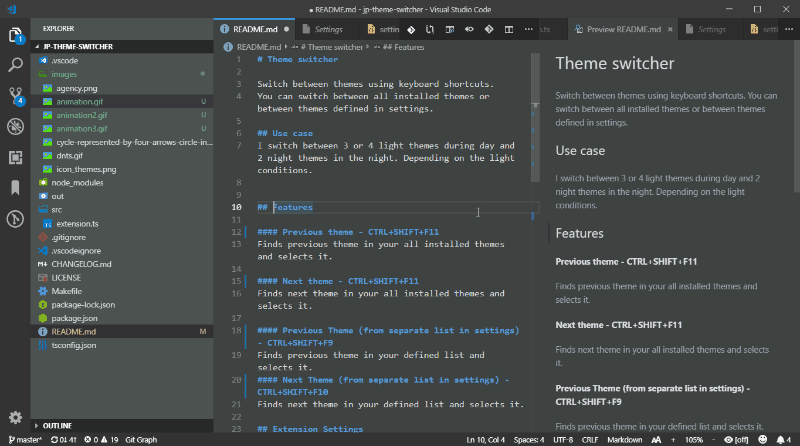Click the minus zoom-out button in status bar

(x=713, y=440)
